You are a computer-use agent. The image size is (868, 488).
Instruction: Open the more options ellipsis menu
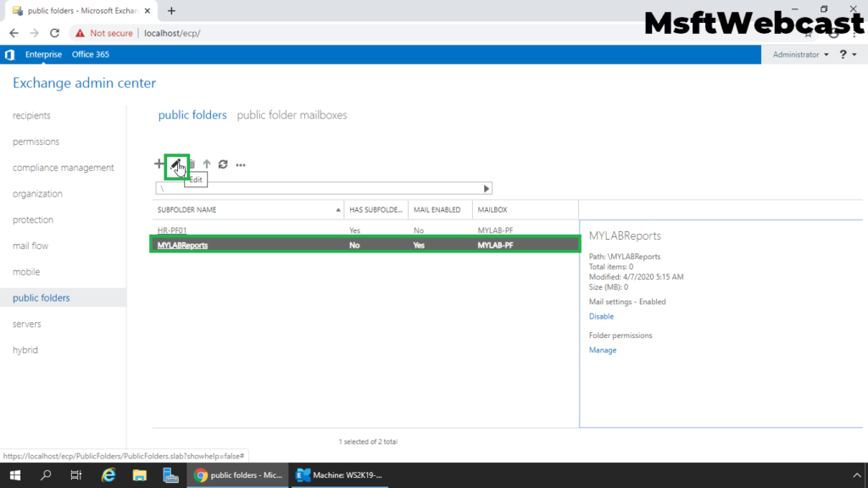[240, 165]
